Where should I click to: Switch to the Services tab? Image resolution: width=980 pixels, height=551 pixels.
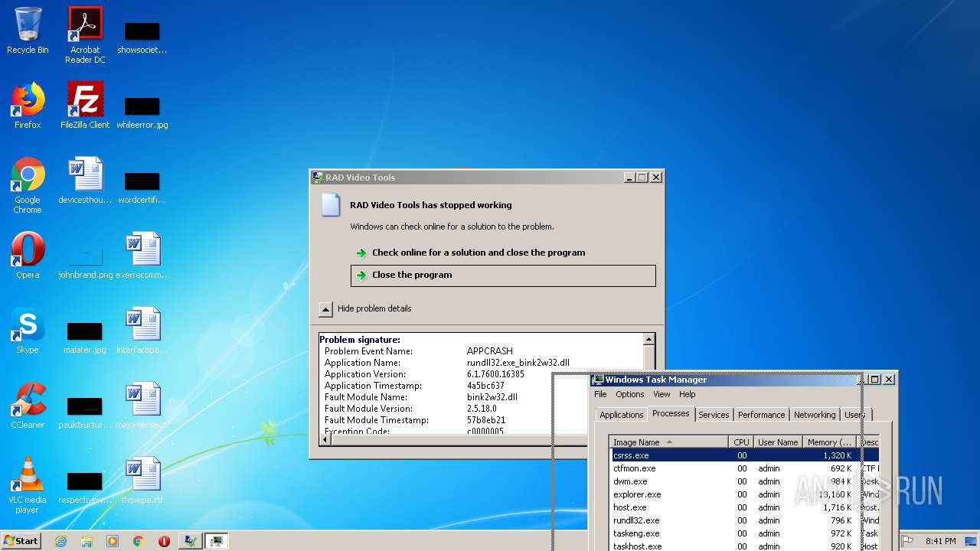[714, 415]
